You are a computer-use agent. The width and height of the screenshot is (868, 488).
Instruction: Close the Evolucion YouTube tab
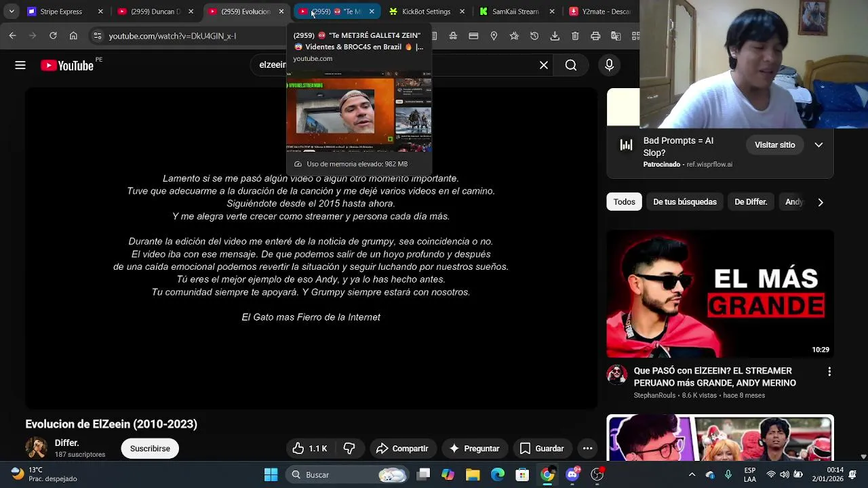[x=281, y=12]
